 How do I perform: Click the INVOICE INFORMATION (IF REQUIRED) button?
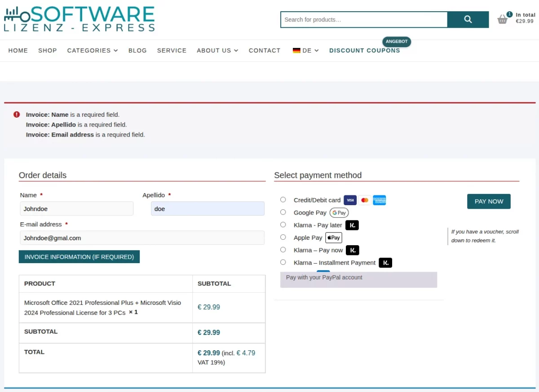click(x=79, y=256)
